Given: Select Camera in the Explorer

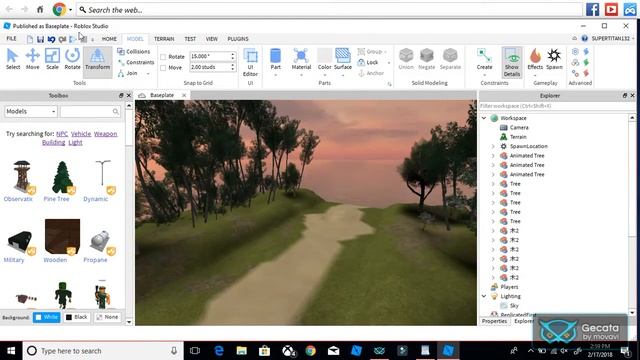Looking at the screenshot, I should click(x=519, y=127).
